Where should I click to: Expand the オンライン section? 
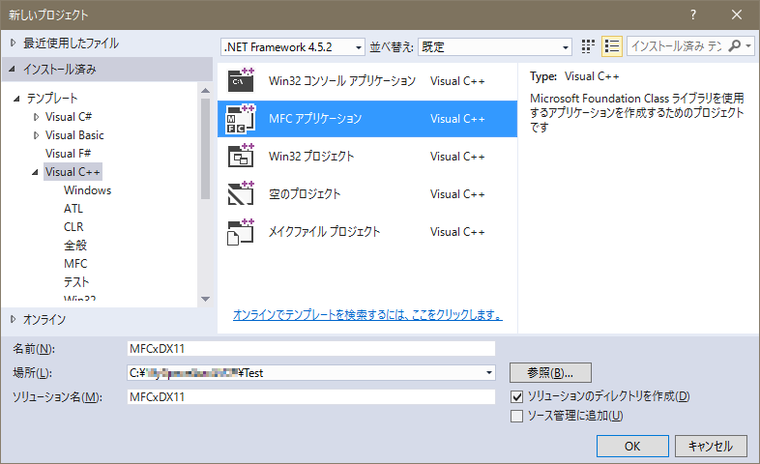[x=13, y=319]
